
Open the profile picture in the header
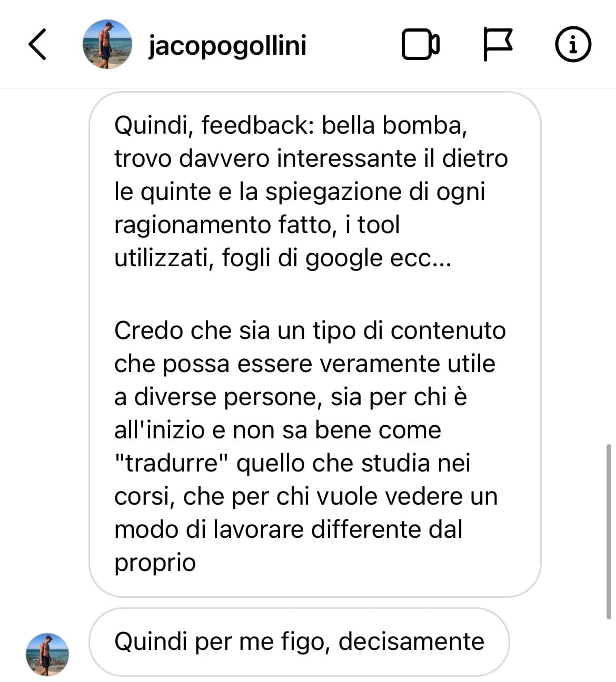(x=107, y=44)
